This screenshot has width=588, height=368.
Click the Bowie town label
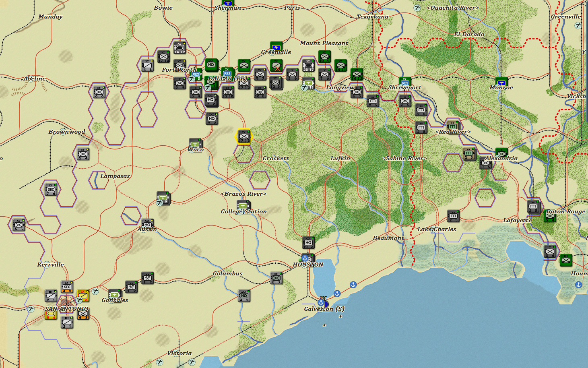[163, 8]
